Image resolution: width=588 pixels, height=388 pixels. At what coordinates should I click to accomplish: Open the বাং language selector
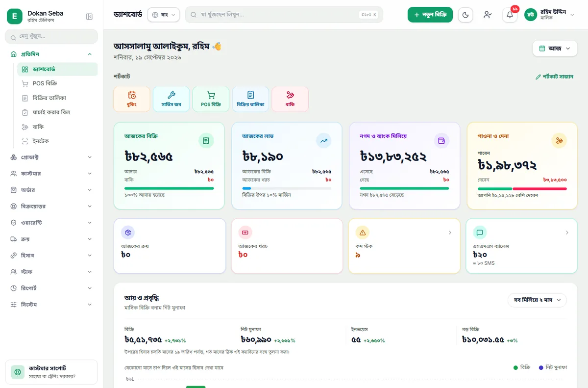tap(164, 15)
